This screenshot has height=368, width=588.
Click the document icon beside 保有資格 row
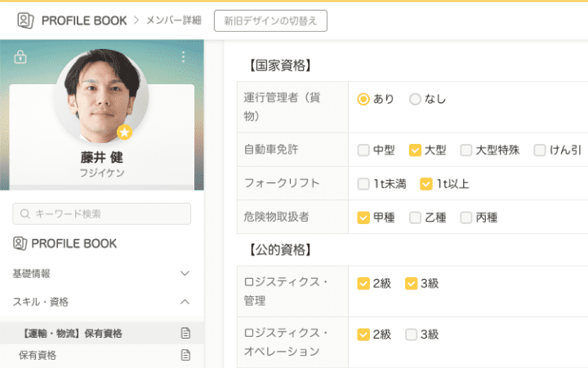185,356
